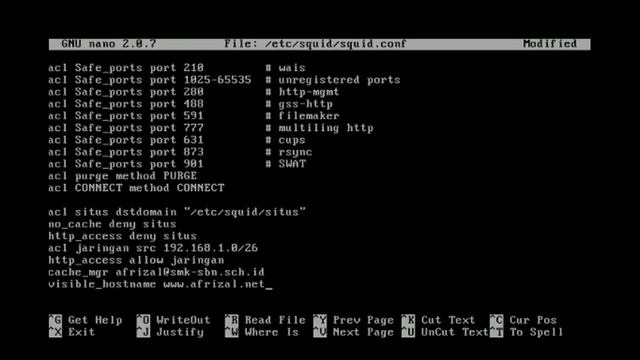Click the GNU nano 2.0.7 title text

pyautogui.click(x=109, y=44)
